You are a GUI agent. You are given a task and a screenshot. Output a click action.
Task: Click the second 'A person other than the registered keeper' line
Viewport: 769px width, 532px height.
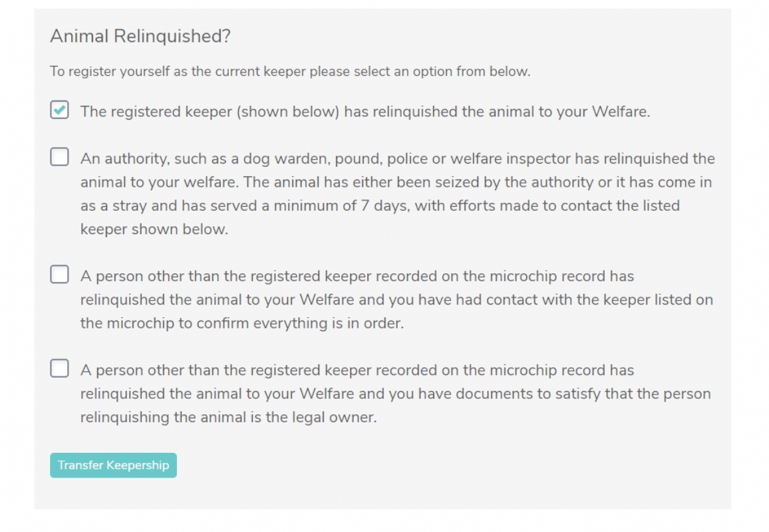tap(357, 370)
